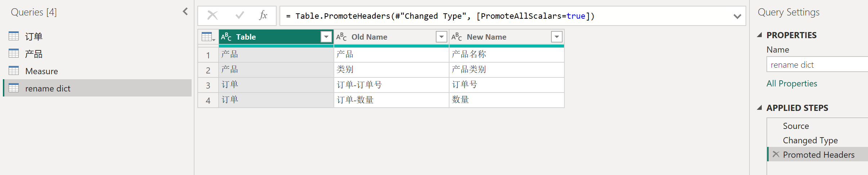The height and width of the screenshot is (175, 868).
Task: Collapse the Queries pane
Action: pyautogui.click(x=185, y=12)
